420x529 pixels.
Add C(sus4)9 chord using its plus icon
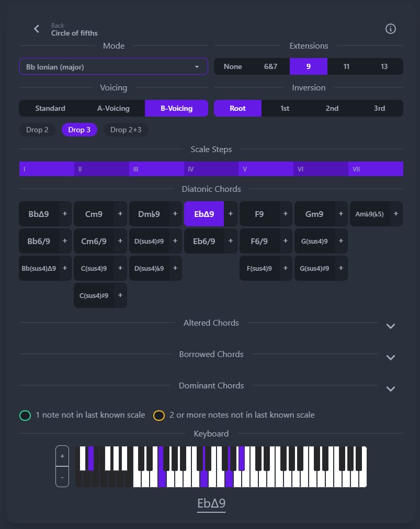pos(120,268)
